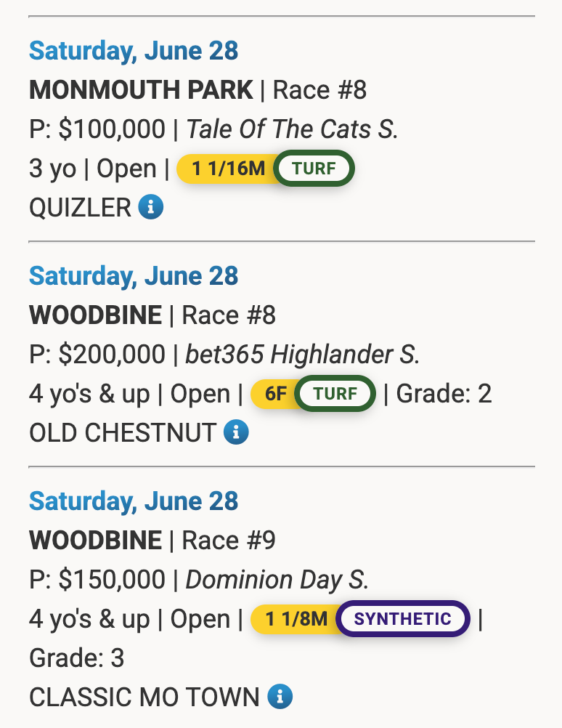Click horse name QUIZLER
This screenshot has width=562, height=728.
tap(81, 208)
